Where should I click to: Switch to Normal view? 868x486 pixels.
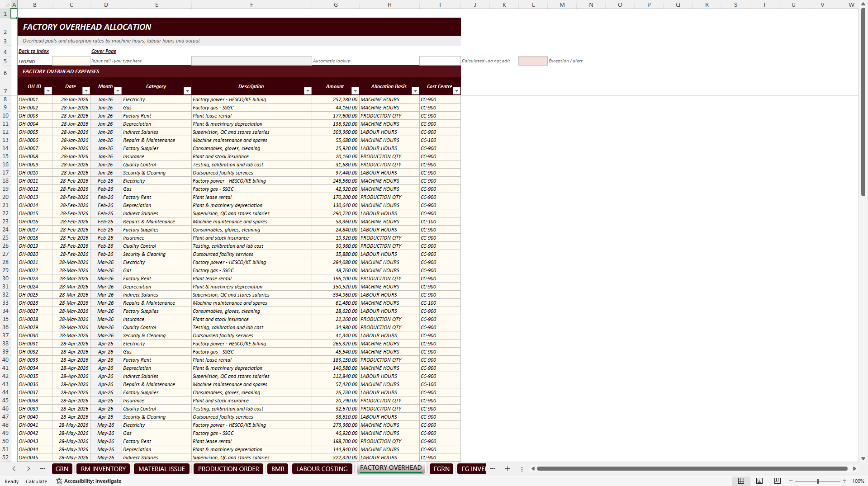point(741,481)
